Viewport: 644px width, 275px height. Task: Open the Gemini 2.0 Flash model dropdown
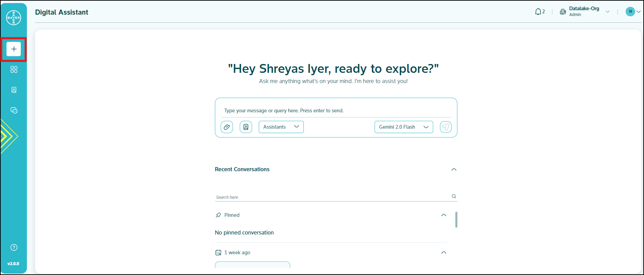(404, 127)
